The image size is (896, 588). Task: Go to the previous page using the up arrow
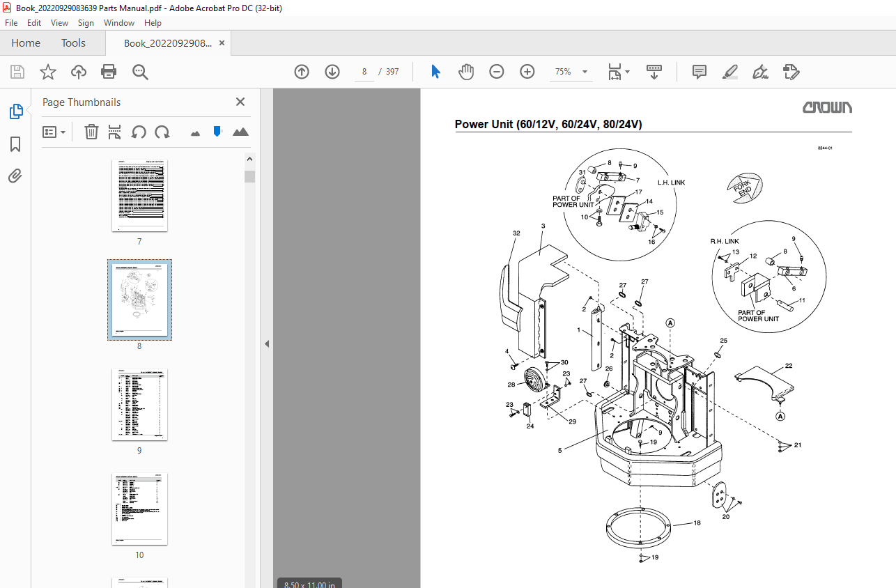pos(302,72)
